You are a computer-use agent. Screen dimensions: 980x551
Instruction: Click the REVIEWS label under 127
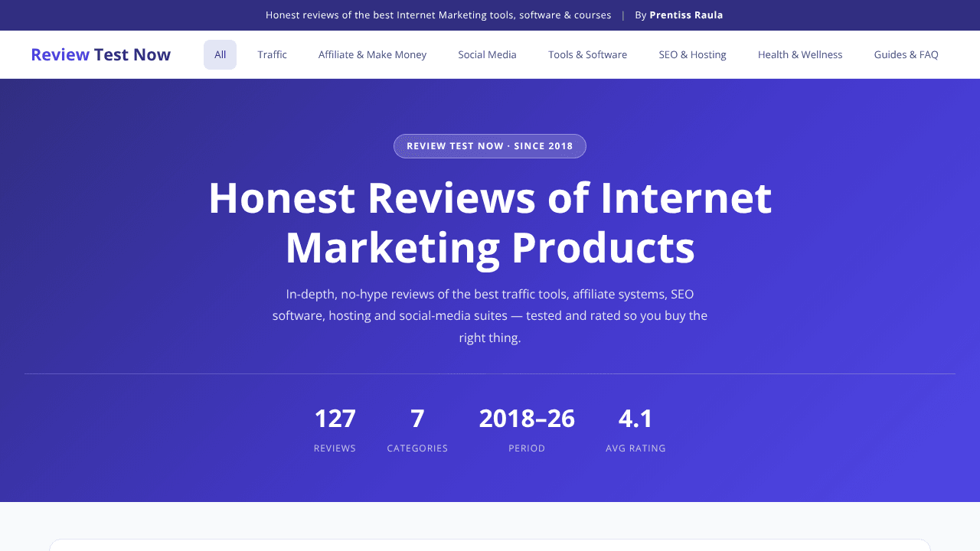[335, 448]
